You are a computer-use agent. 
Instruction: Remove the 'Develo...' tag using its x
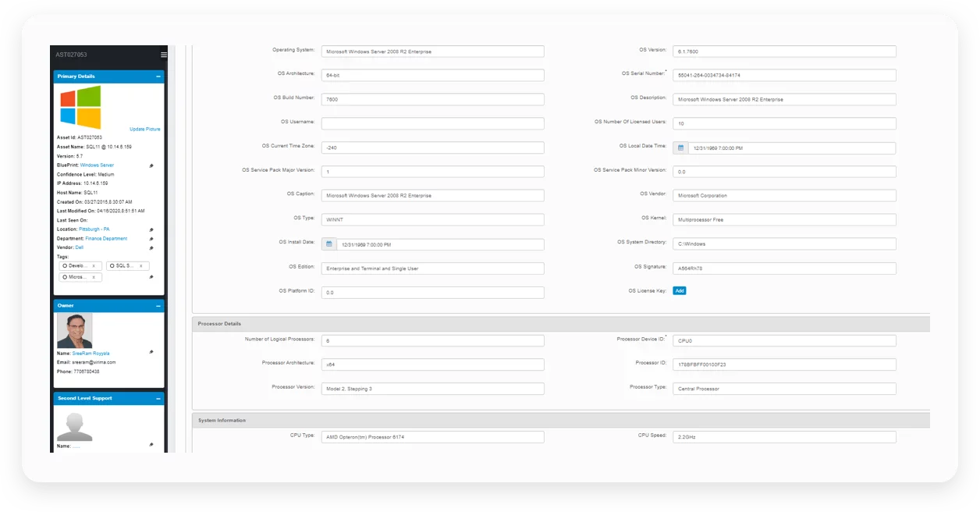click(x=94, y=266)
